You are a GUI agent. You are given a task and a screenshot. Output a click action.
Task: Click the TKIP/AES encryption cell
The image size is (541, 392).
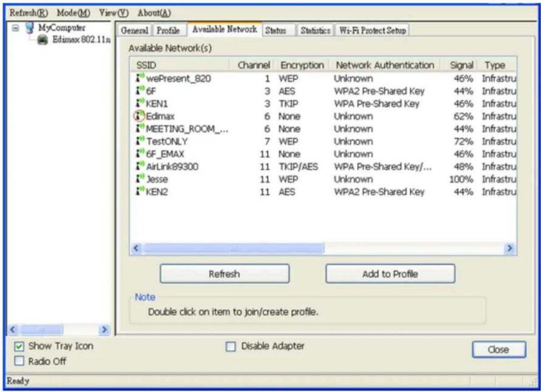click(x=298, y=167)
